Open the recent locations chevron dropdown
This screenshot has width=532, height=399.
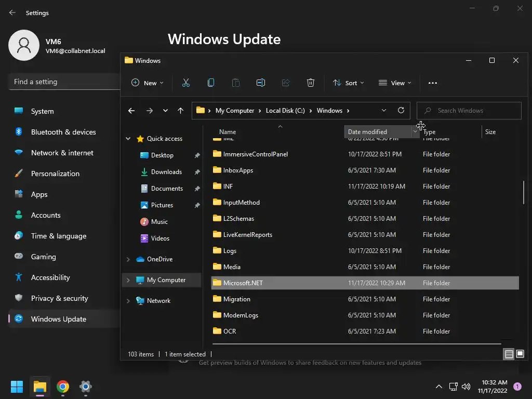165,111
